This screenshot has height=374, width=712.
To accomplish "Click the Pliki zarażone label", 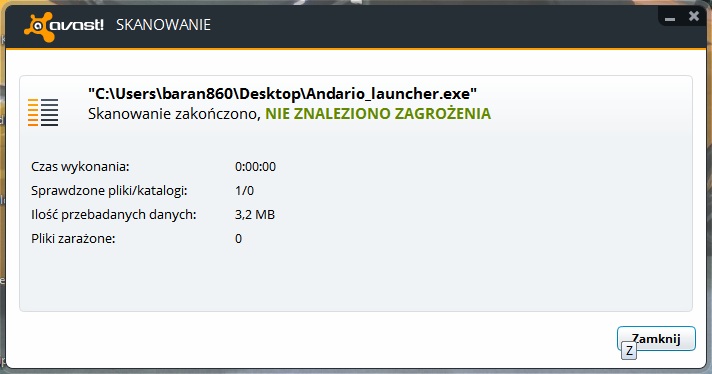I will 73,238.
